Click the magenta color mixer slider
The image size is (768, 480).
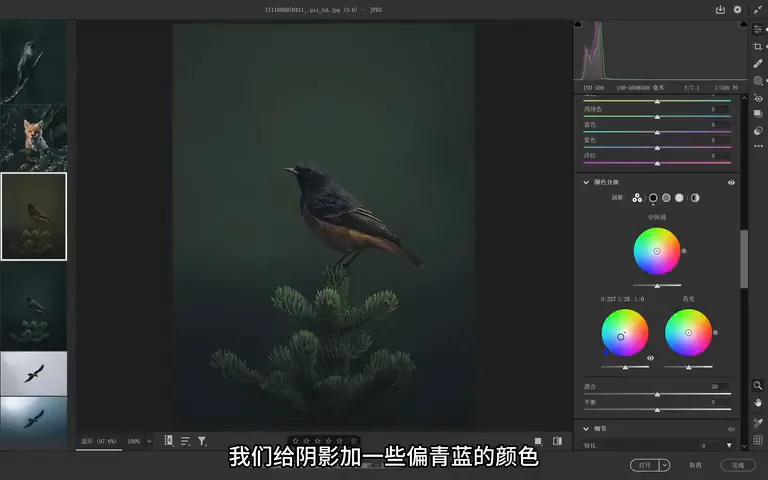657,163
